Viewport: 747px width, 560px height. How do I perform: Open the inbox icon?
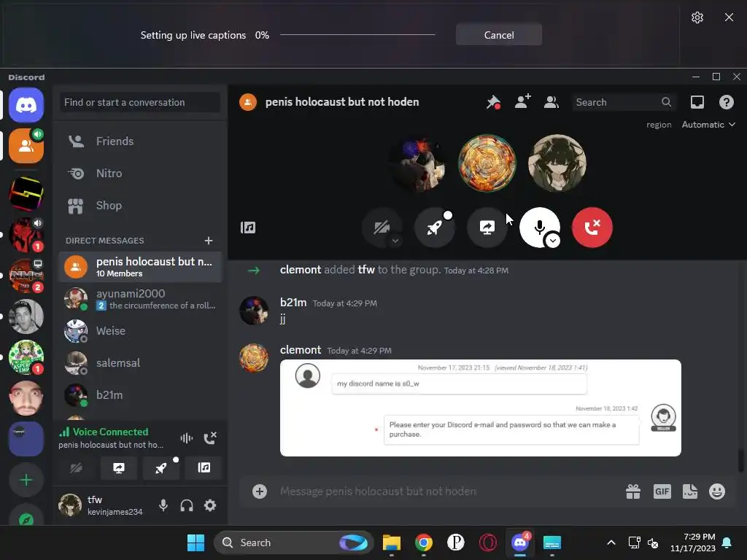pos(697,102)
